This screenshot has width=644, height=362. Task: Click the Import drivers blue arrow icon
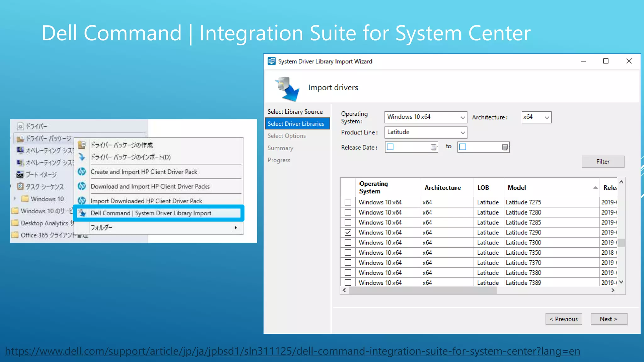coord(287,89)
